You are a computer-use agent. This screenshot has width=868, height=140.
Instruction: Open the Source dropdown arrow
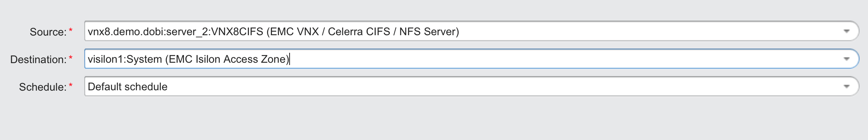(846, 31)
